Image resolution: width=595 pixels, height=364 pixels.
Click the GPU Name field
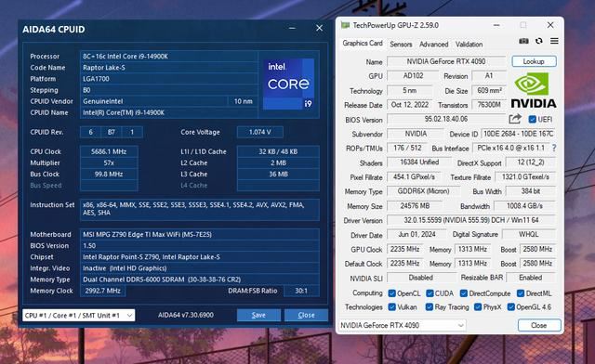446,61
